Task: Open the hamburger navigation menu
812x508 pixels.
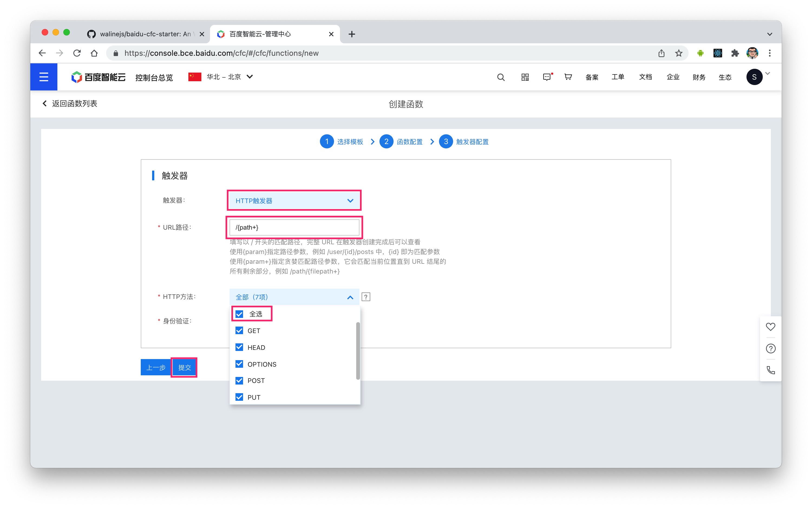Action: pyautogui.click(x=44, y=77)
